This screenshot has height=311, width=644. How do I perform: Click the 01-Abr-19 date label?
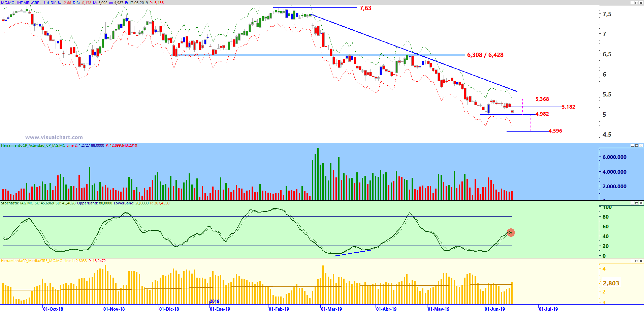point(387,309)
